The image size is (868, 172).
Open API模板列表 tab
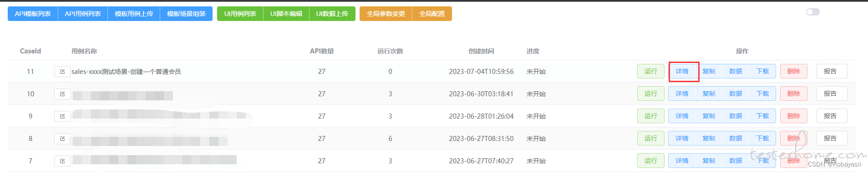[33, 14]
